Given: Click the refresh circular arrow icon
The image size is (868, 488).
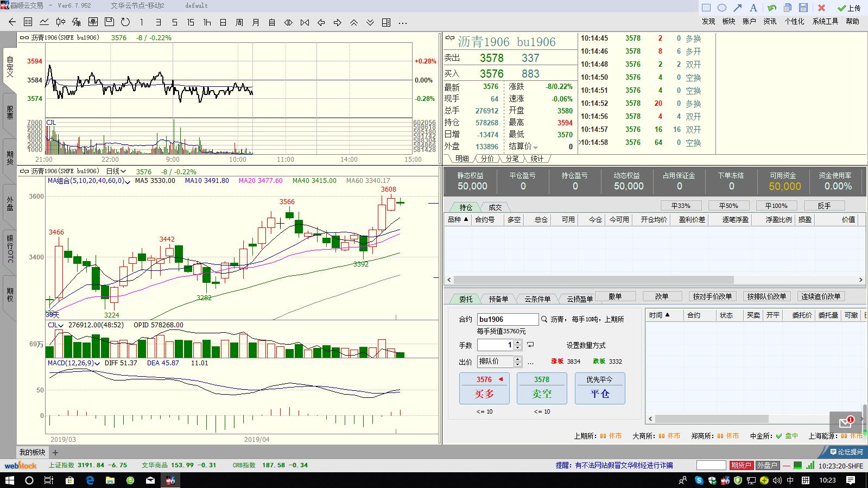Looking at the screenshot, I should point(125,22).
